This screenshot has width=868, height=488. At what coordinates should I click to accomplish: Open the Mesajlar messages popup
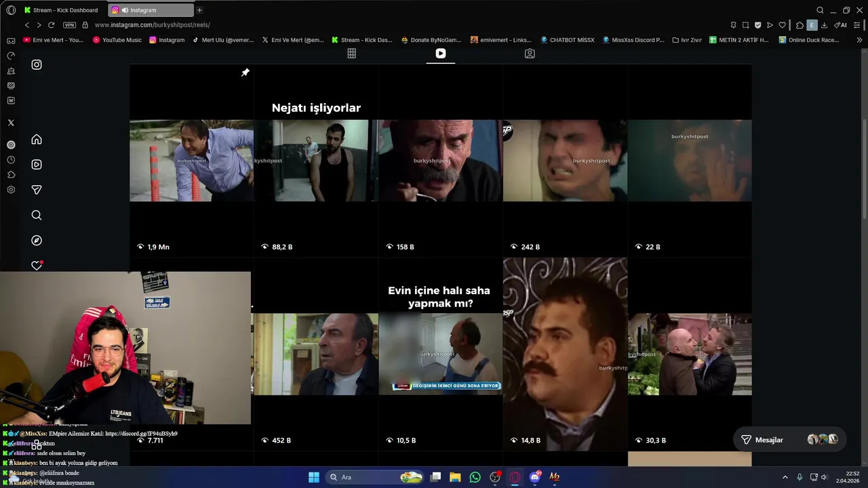(790, 440)
